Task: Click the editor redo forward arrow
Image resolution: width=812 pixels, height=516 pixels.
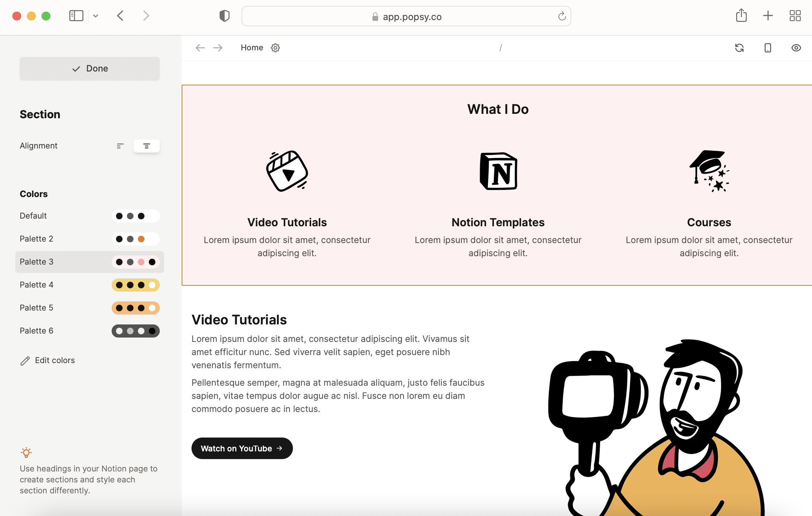Action: (218, 48)
